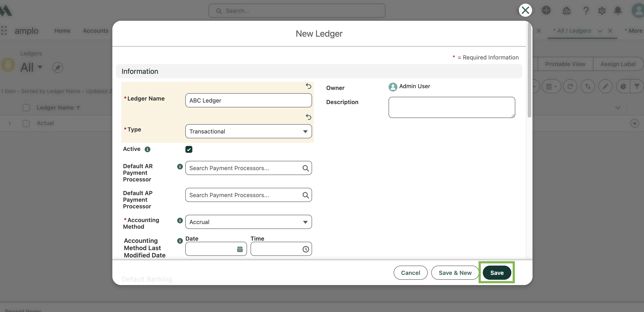Open the list sort icon
This screenshot has width=644, height=312.
point(588,86)
